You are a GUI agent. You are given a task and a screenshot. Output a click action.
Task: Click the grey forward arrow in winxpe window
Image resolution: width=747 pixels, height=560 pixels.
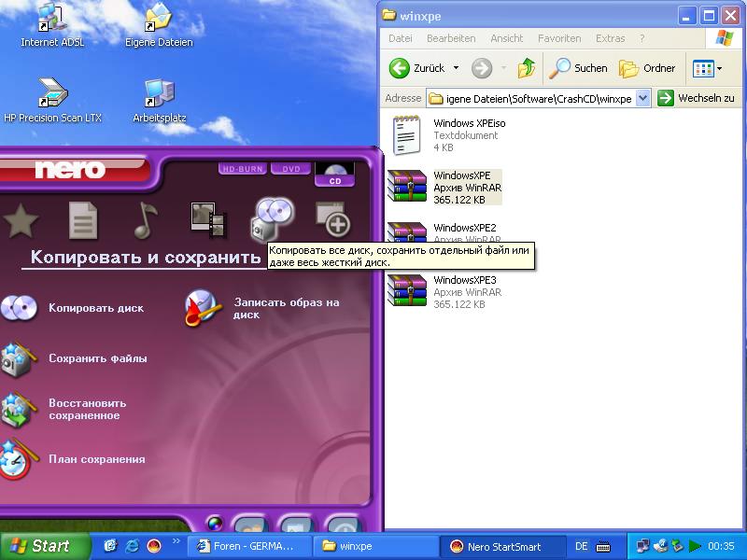pos(482,68)
